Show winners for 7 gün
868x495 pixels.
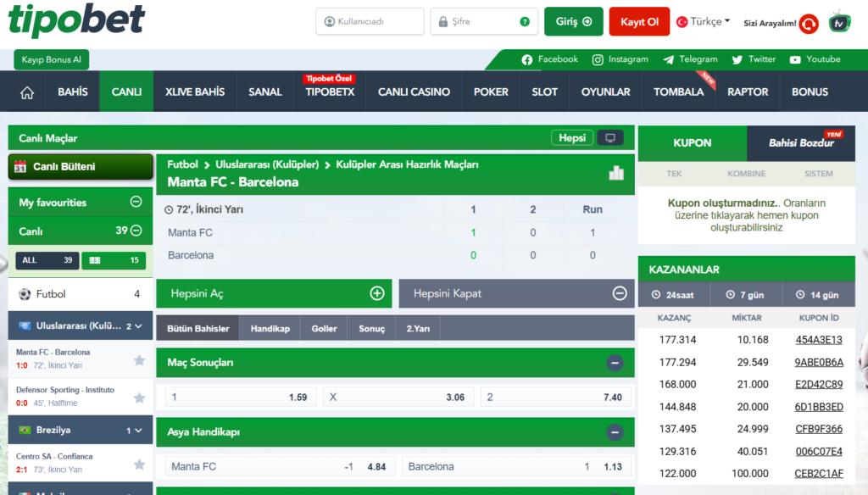[746, 295]
